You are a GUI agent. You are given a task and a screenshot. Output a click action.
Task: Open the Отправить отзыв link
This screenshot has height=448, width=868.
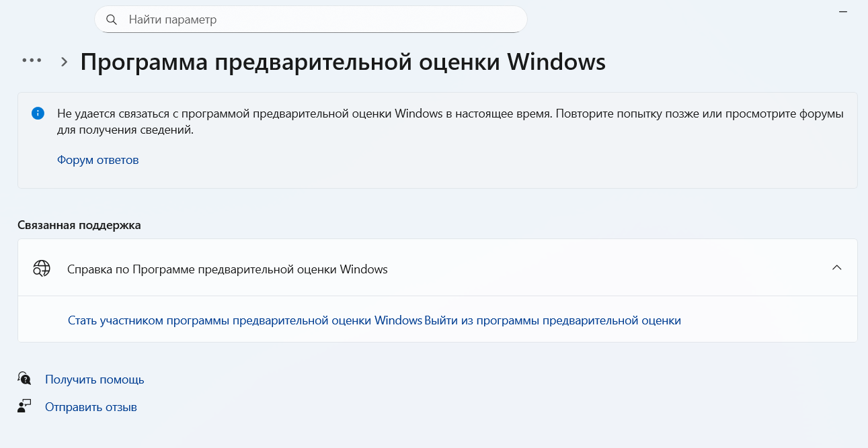pyautogui.click(x=91, y=407)
